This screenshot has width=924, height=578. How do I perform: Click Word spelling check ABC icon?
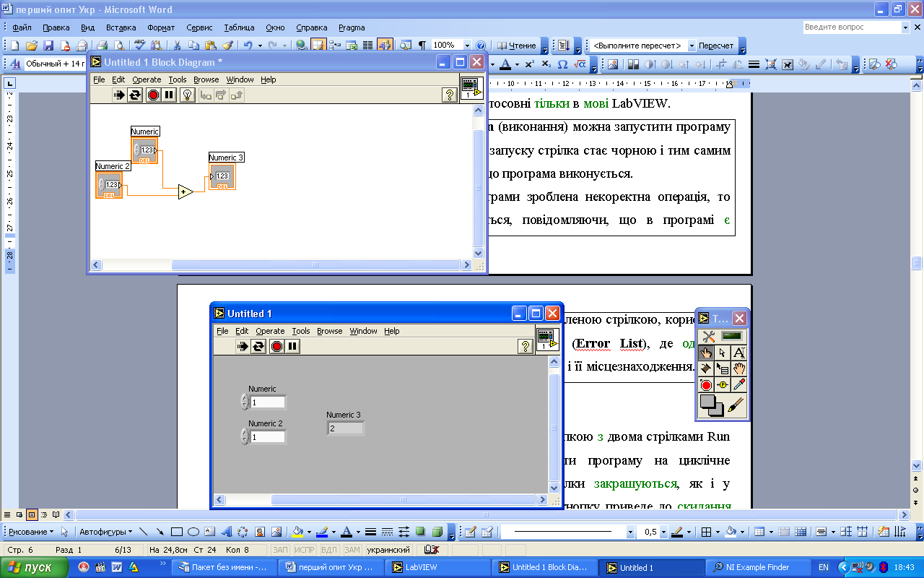click(x=139, y=46)
